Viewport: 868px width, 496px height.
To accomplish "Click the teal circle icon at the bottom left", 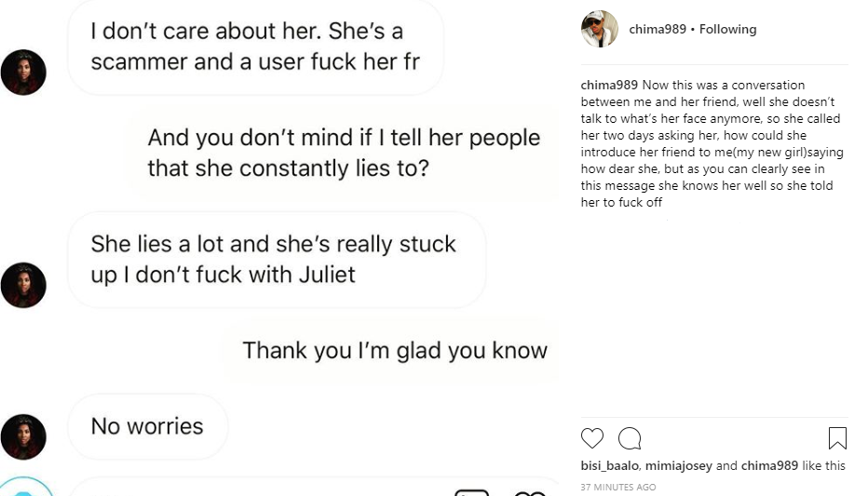I will coord(23,489).
